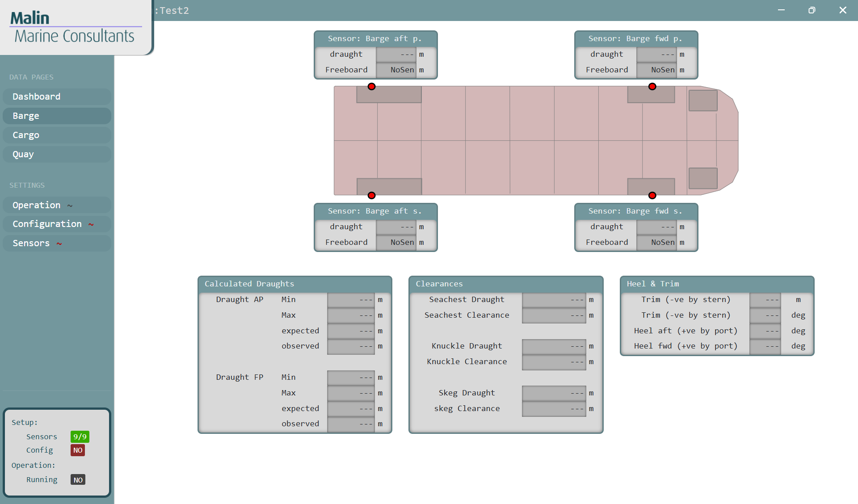
Task: Click the Barge fwd p. sensor marker
Action: coord(652,87)
